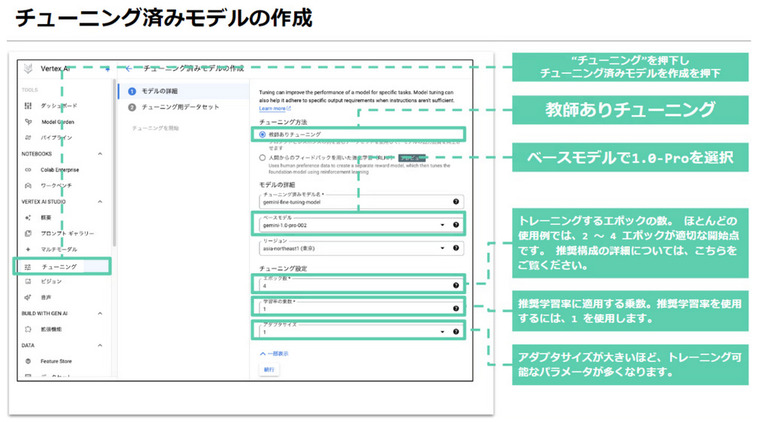The width and height of the screenshot is (768, 422).
Task: Click help icon for ベースモデル
Action: click(x=456, y=225)
